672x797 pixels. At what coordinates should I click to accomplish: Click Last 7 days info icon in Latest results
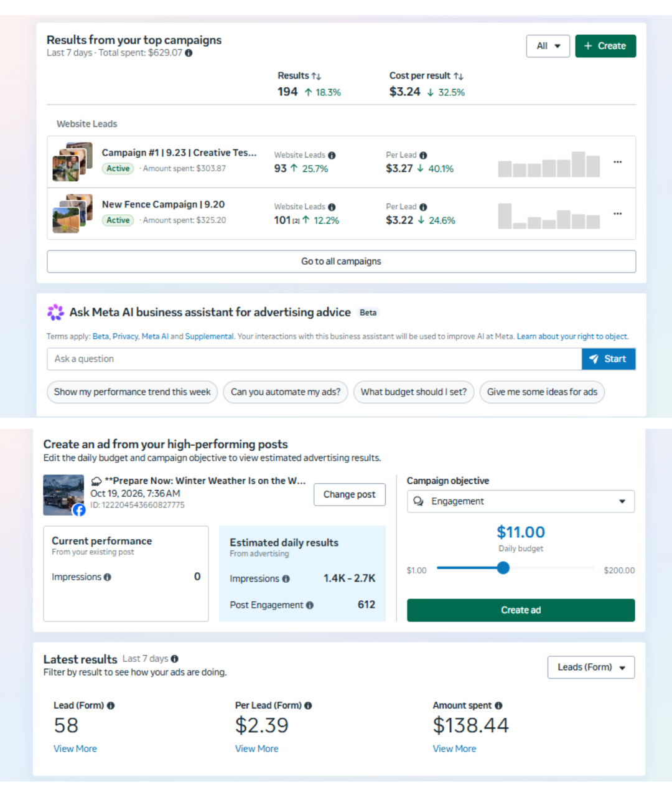pos(175,659)
